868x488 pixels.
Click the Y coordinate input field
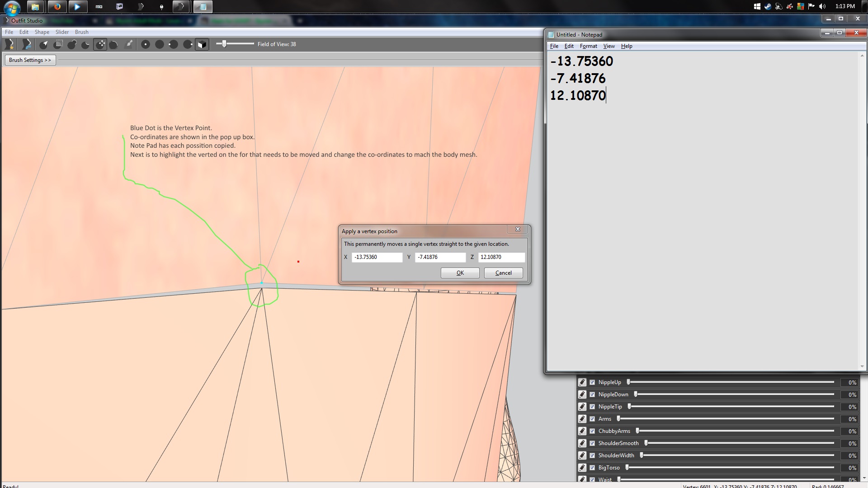pos(440,257)
